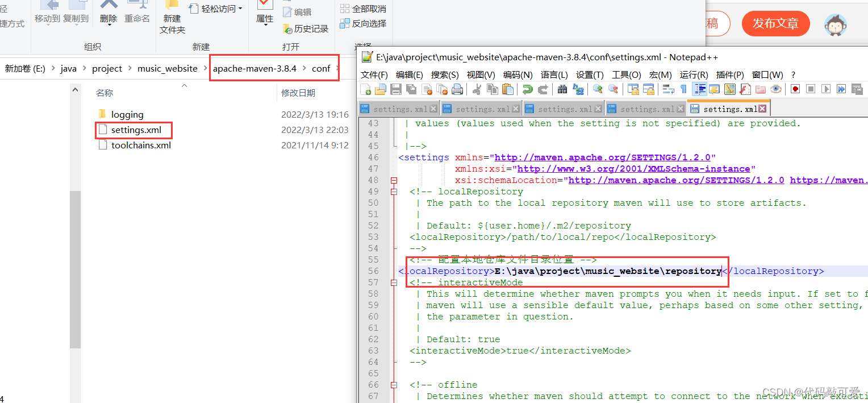
Task: Close the active settings.xml tab with its X
Action: 762,109
